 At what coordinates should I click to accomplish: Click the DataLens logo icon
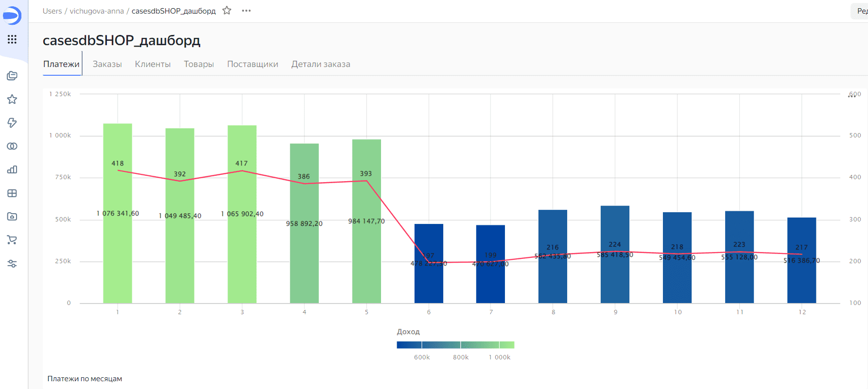click(x=12, y=16)
